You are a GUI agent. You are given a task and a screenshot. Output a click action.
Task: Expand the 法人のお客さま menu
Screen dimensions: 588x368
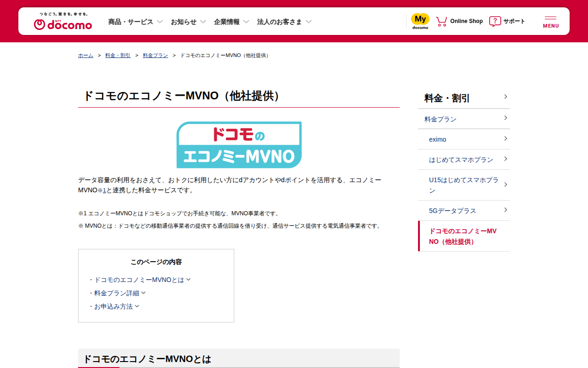pos(284,22)
